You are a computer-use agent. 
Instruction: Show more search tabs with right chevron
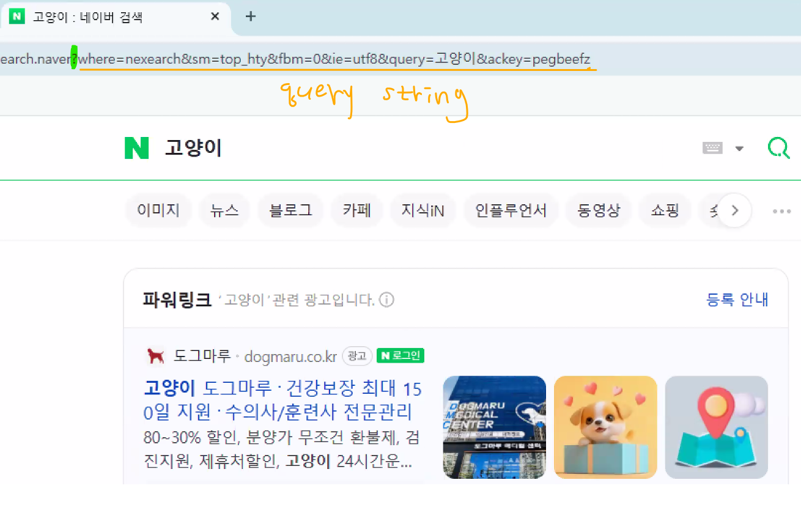coord(734,211)
